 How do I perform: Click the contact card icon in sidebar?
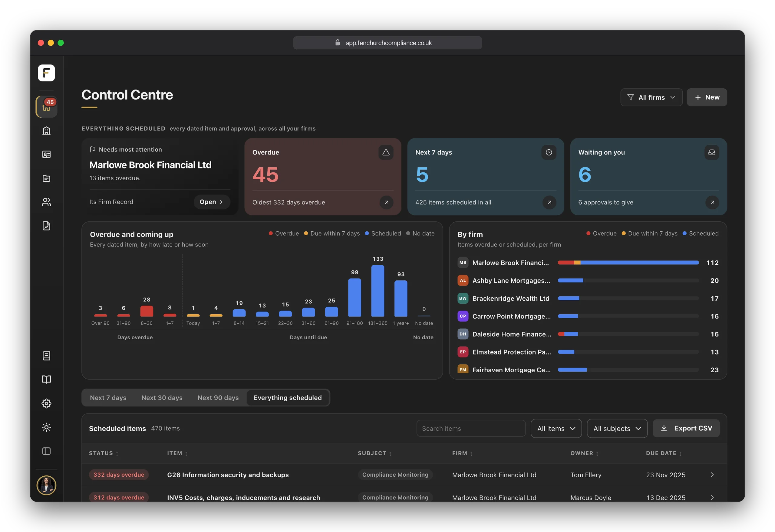tap(46, 154)
